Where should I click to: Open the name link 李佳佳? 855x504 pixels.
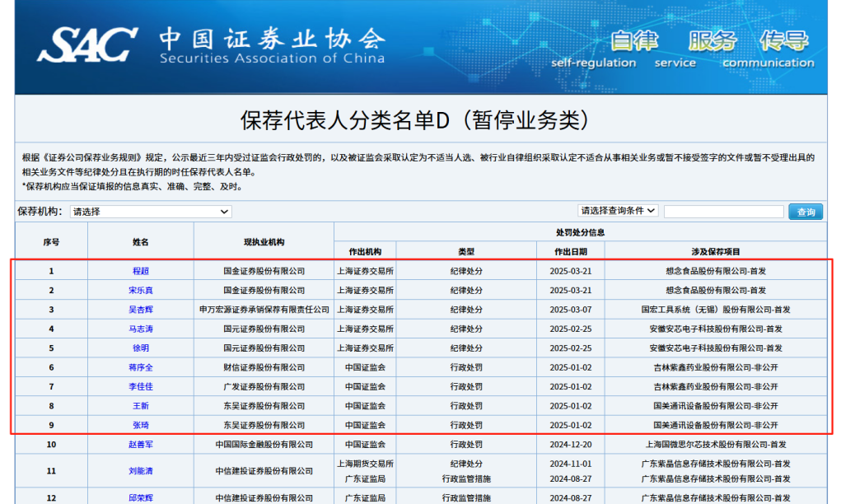[x=141, y=387]
